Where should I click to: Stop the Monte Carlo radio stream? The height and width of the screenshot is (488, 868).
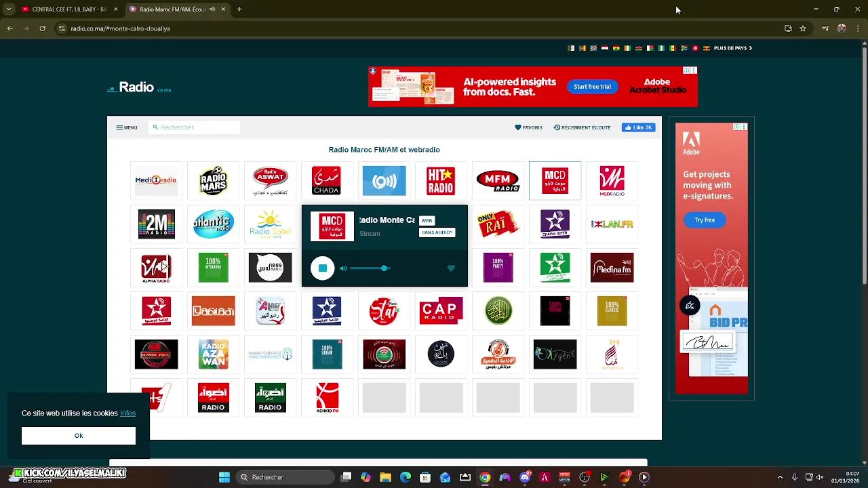tap(323, 268)
